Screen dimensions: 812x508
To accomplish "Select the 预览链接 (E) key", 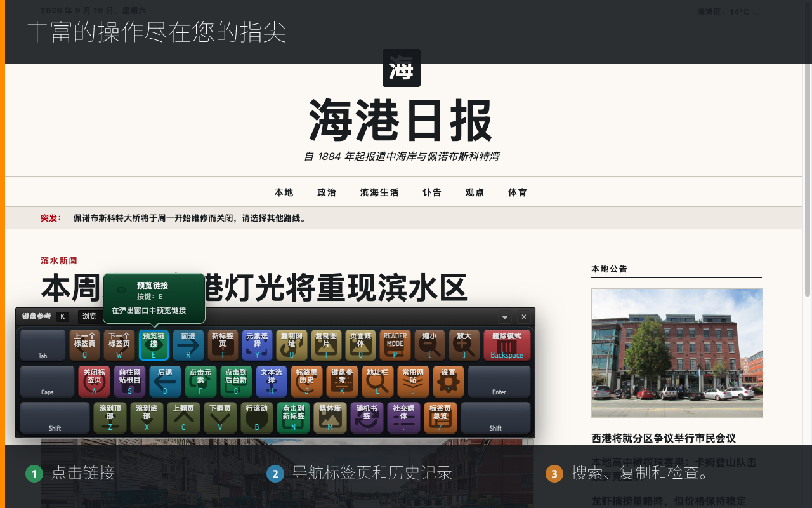I will click(x=154, y=345).
